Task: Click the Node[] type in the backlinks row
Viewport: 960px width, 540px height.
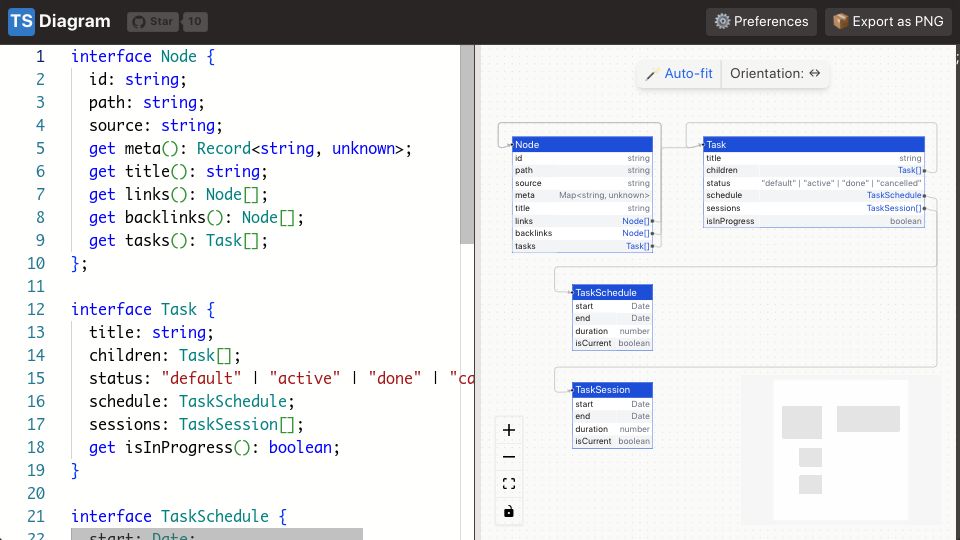Action: pyautogui.click(x=636, y=233)
